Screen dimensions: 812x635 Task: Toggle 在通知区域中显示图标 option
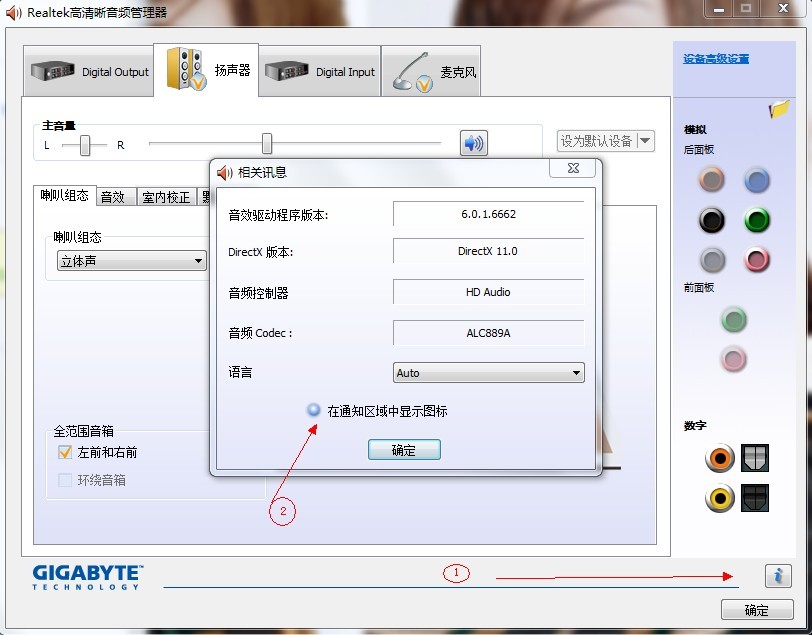click(x=313, y=410)
